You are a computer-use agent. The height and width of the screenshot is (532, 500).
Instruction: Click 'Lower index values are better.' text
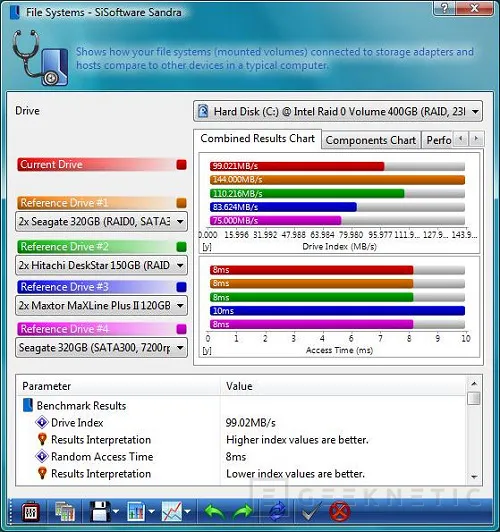(x=295, y=474)
